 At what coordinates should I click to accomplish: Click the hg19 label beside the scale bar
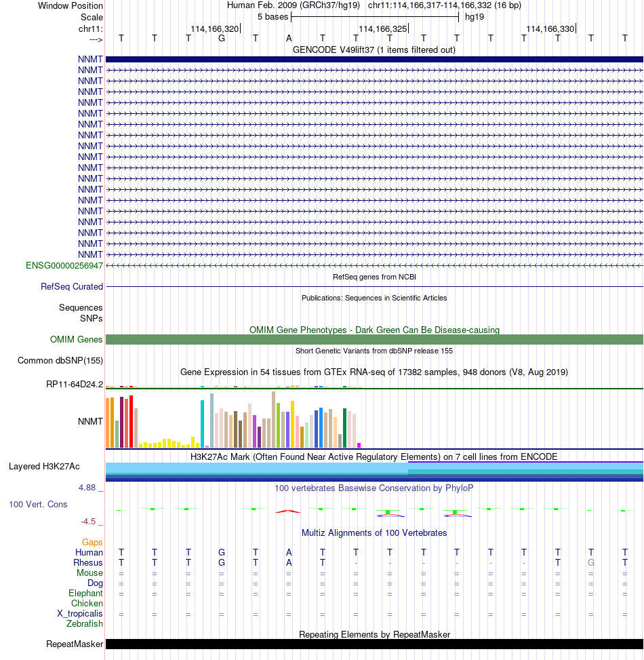(475, 17)
